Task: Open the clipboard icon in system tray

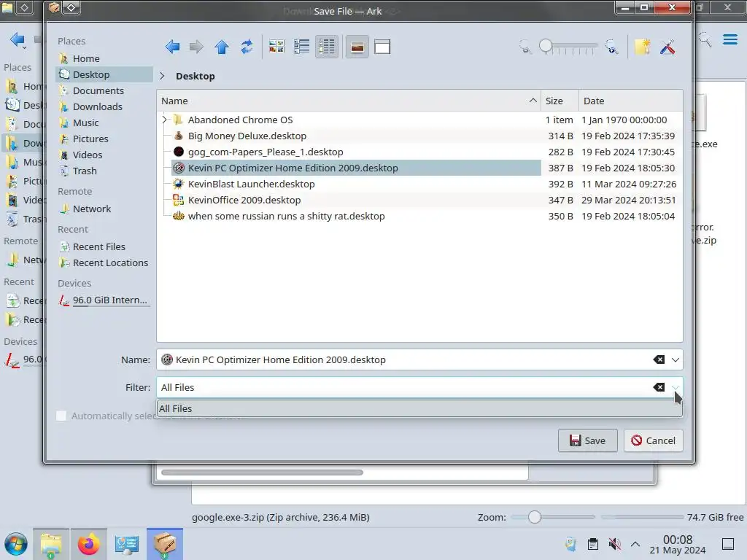Action: tap(592, 544)
